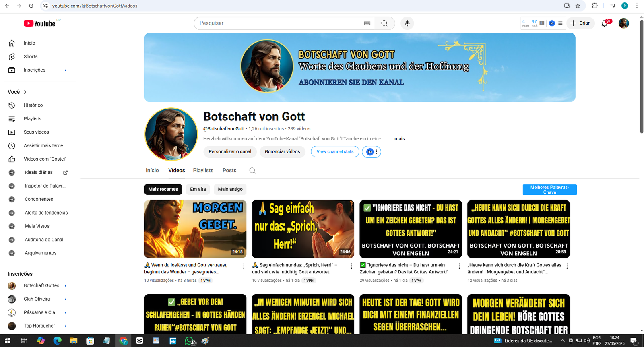Image resolution: width=644 pixels, height=347 pixels.
Task: Select the Vídeos channel tab
Action: point(177,171)
